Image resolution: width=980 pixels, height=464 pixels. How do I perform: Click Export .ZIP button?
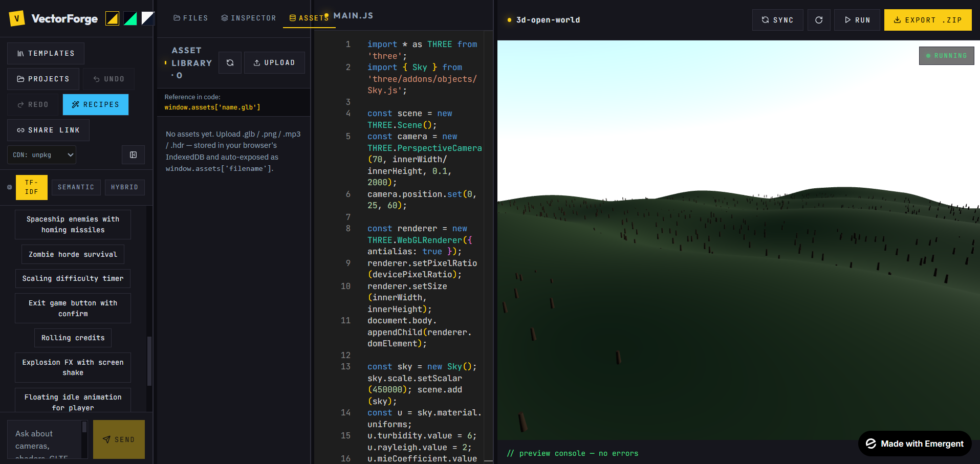click(928, 20)
